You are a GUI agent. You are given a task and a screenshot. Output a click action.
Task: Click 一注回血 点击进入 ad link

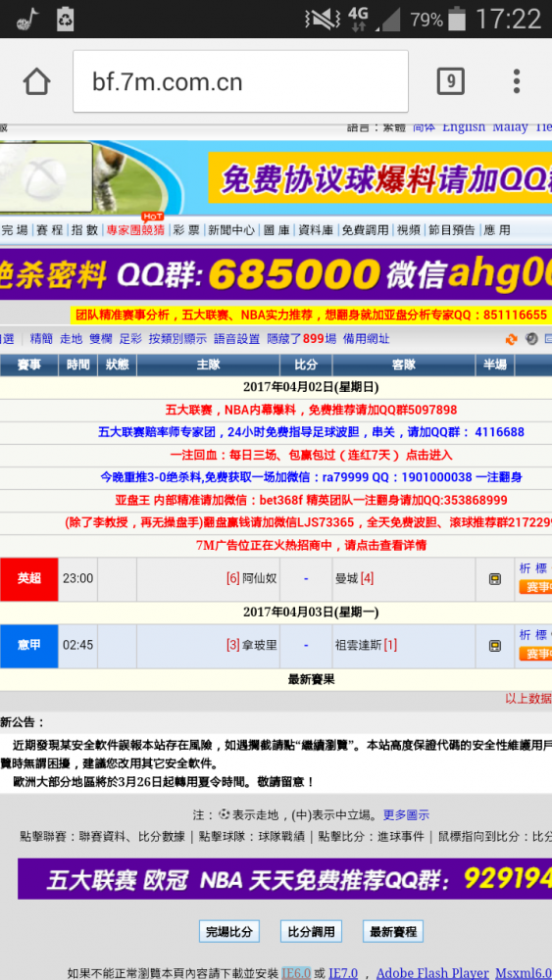312,455
